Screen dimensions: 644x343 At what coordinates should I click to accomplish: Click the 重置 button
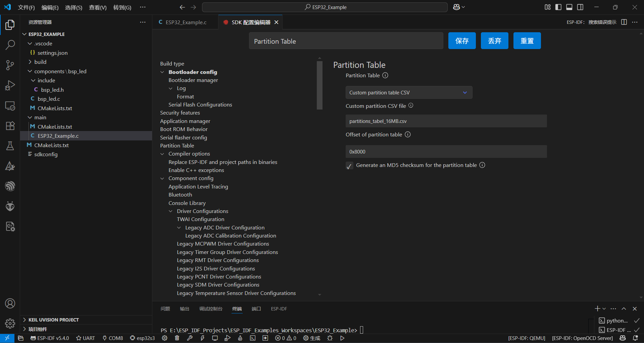pos(527,41)
